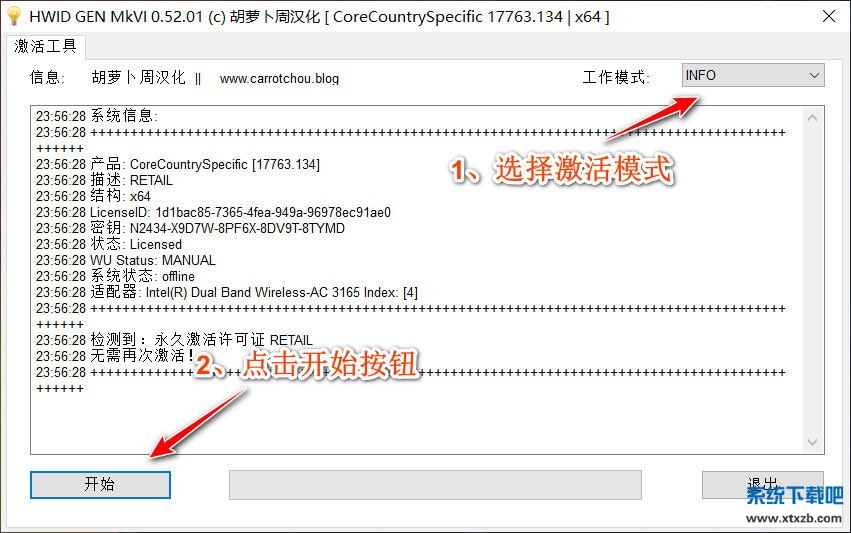Click the lightbulb app icon in title bar
This screenshot has width=851, height=533.
13,16
